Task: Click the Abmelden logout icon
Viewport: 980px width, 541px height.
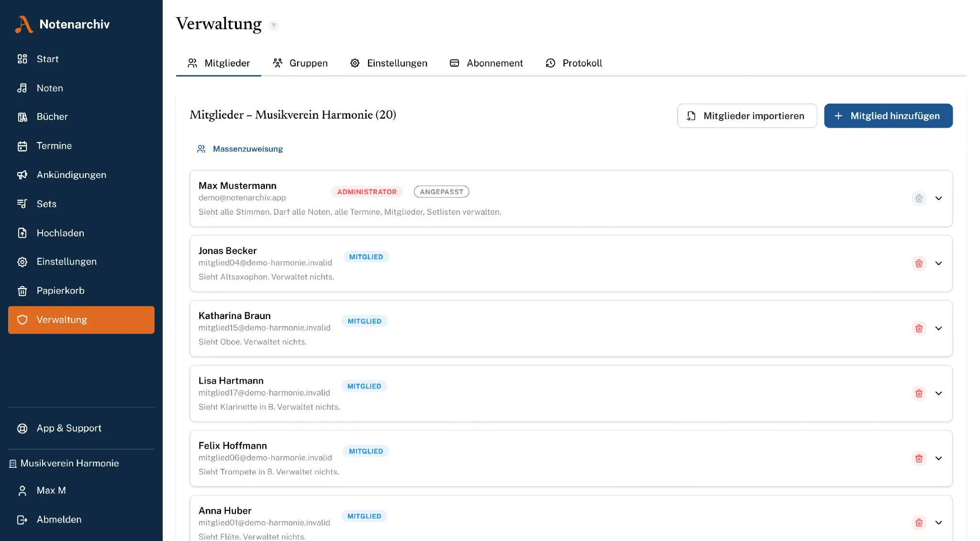Action: click(x=22, y=519)
